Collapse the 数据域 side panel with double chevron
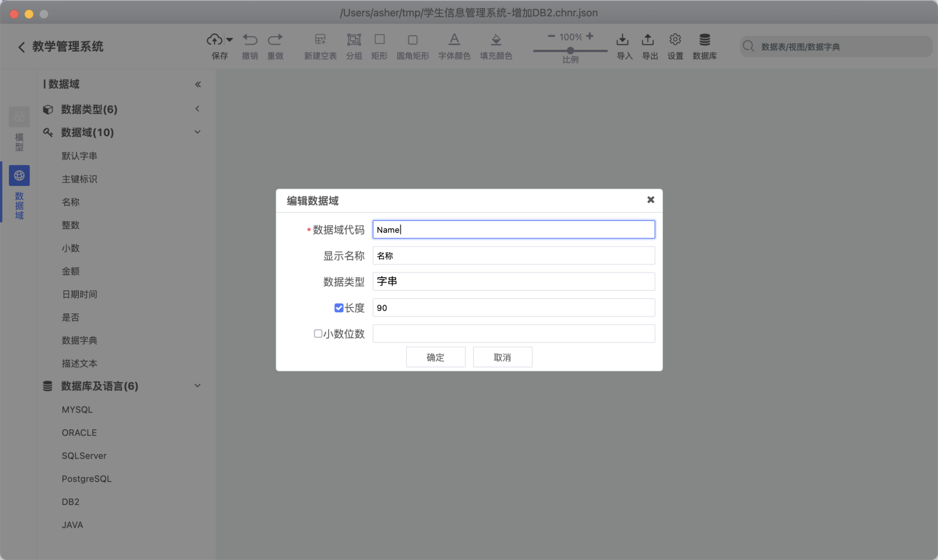The image size is (938, 560). pyautogui.click(x=198, y=85)
